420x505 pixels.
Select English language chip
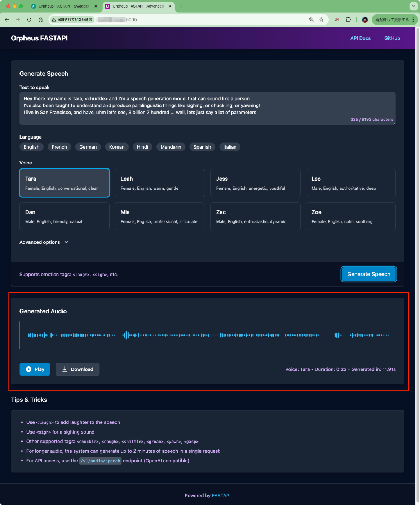tap(31, 147)
